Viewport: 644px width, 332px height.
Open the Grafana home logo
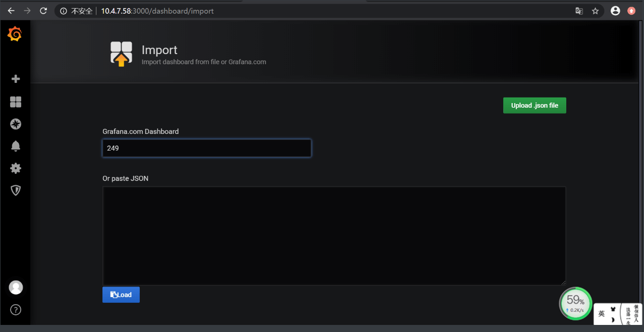point(15,34)
